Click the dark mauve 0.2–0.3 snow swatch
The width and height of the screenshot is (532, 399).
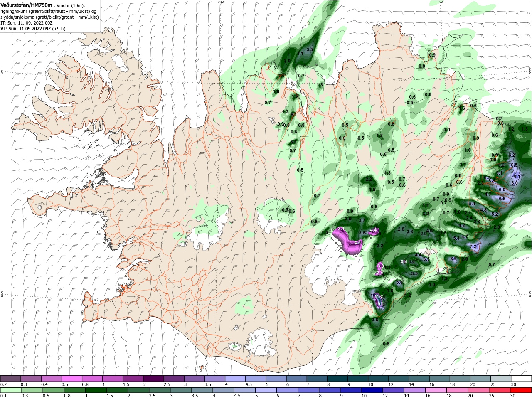[10, 379]
